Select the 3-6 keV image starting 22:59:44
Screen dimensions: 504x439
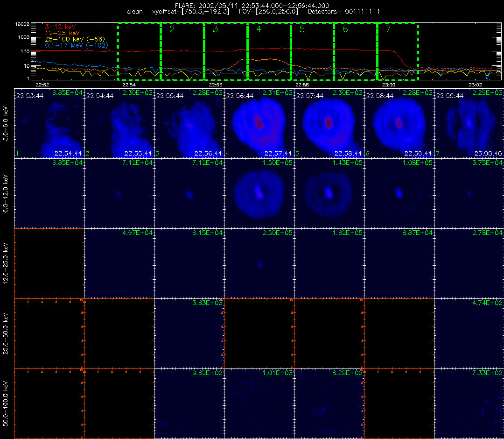pos(469,123)
